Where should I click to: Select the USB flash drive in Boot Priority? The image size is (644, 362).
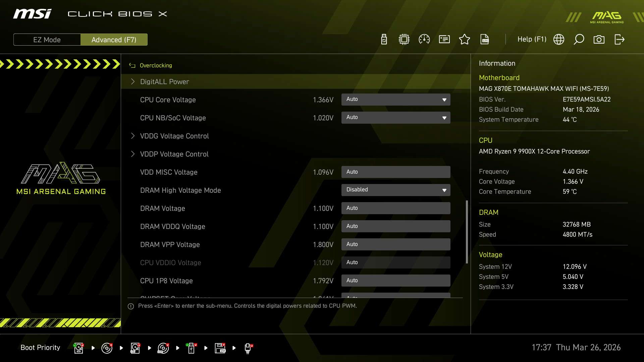click(x=191, y=348)
